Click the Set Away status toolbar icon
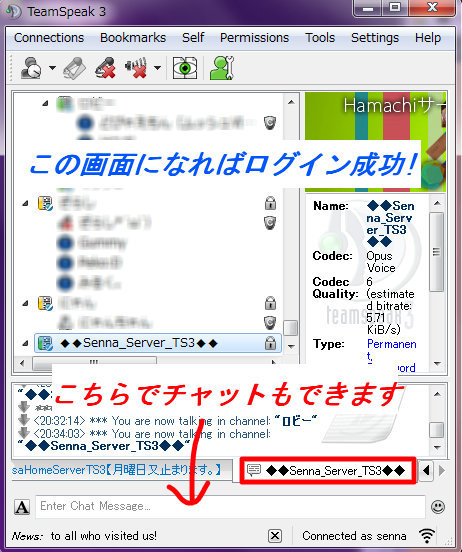462x552 pixels. pos(31,68)
